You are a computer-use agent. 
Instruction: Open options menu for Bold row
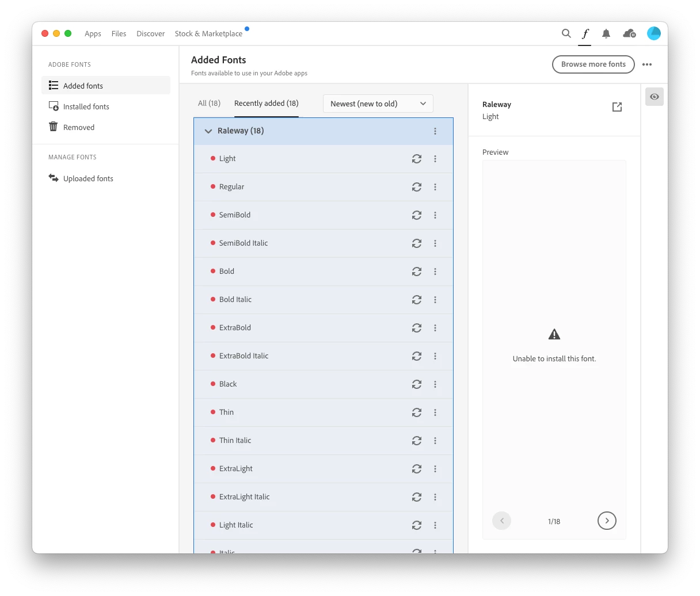tap(435, 272)
